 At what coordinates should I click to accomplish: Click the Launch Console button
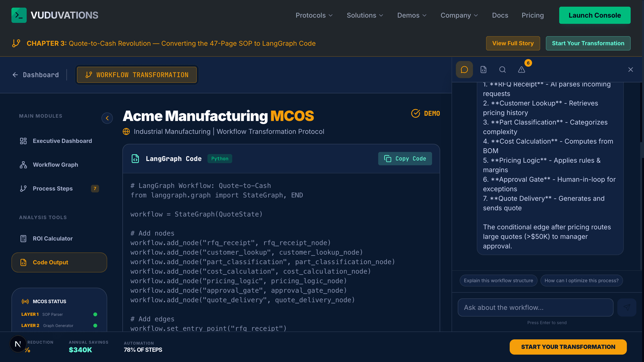pyautogui.click(x=595, y=15)
